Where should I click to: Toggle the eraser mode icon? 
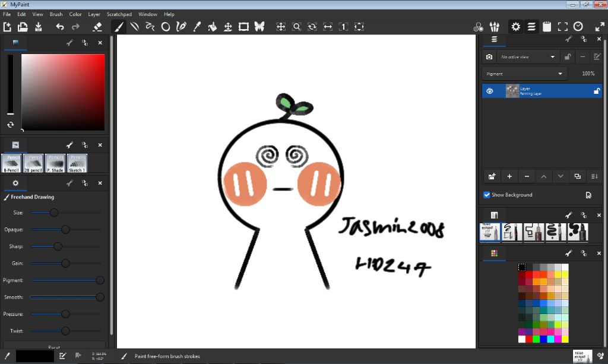pyautogui.click(x=97, y=27)
